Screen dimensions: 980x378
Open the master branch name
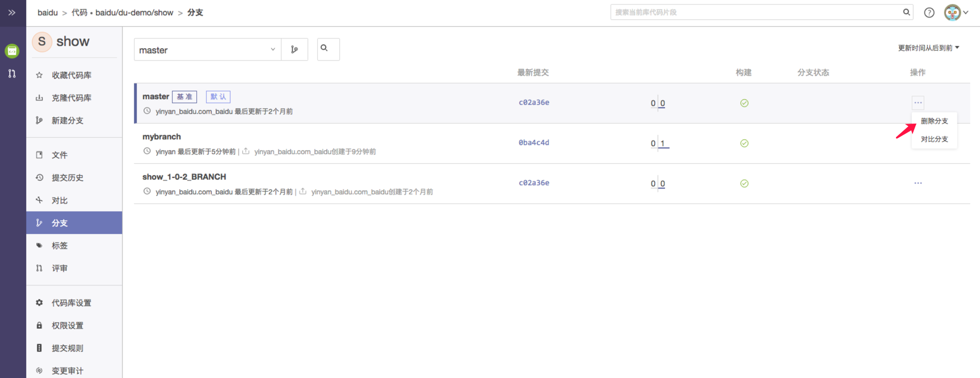click(x=155, y=97)
